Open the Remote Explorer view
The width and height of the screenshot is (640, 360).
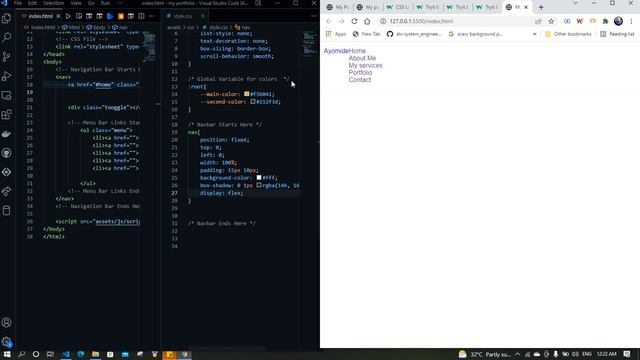[7, 95]
